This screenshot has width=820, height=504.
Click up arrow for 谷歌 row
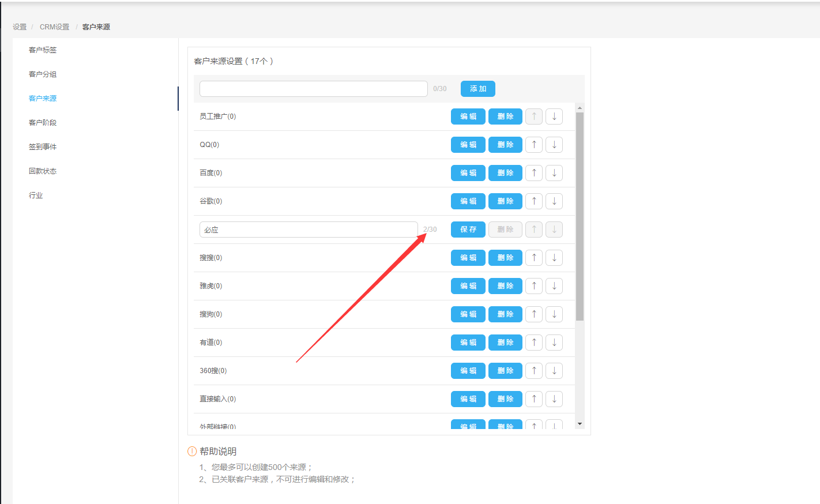click(534, 201)
